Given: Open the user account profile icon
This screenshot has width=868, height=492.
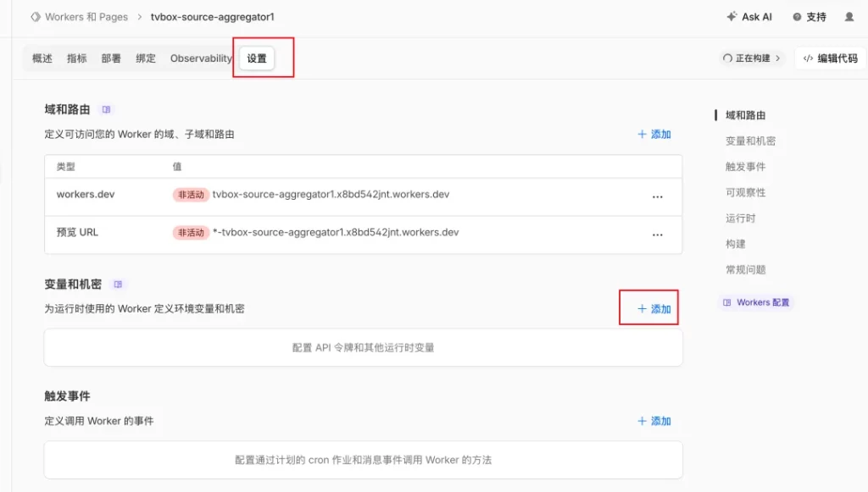Looking at the screenshot, I should (x=849, y=17).
